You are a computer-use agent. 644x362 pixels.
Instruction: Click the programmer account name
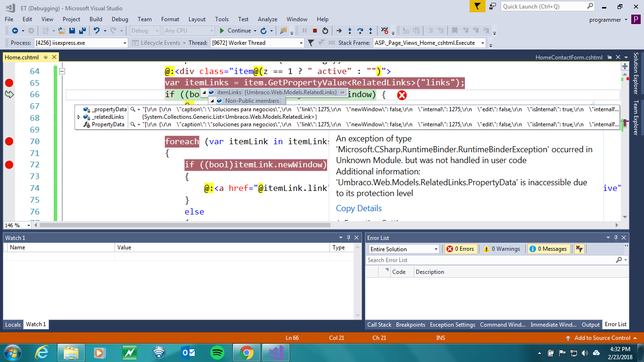(605, 19)
